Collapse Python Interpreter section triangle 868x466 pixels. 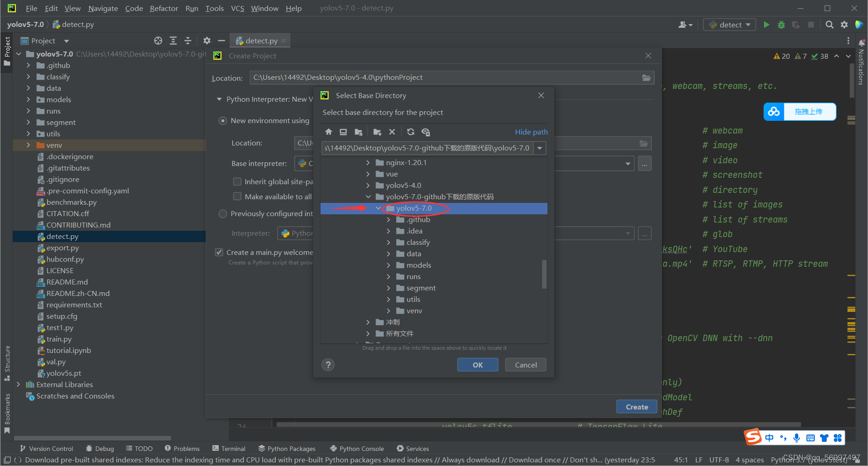tap(219, 99)
